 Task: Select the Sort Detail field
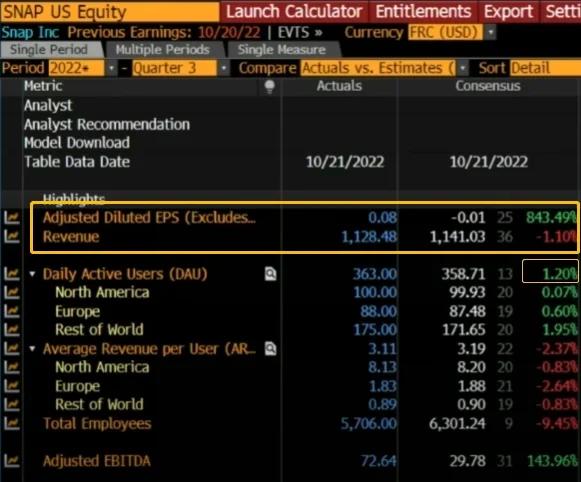point(545,68)
